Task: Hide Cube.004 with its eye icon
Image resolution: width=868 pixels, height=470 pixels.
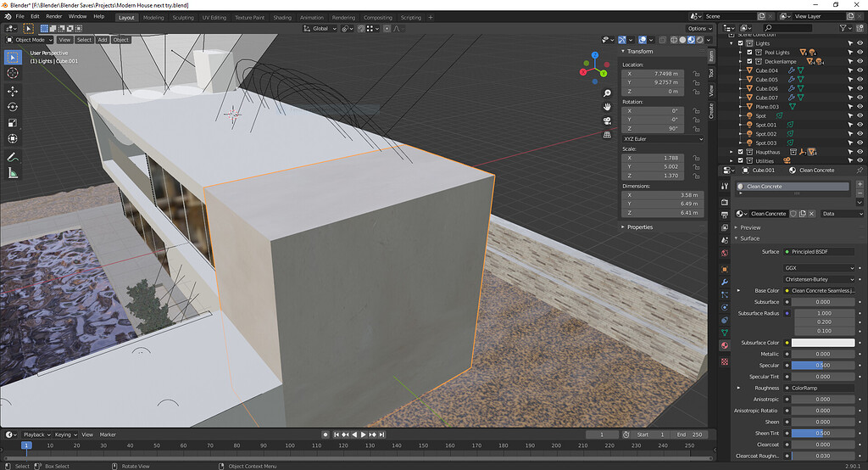Action: [860, 70]
